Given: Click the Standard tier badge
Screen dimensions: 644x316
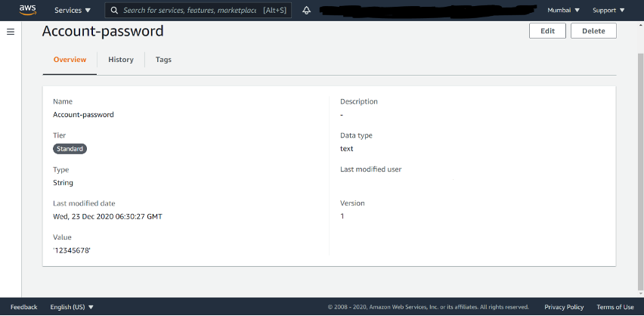Looking at the screenshot, I should [x=70, y=149].
